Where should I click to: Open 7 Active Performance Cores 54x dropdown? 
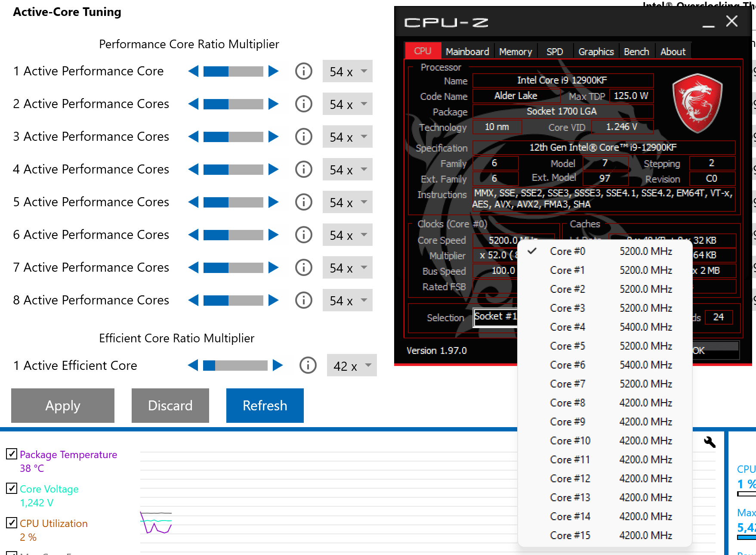pos(348,267)
